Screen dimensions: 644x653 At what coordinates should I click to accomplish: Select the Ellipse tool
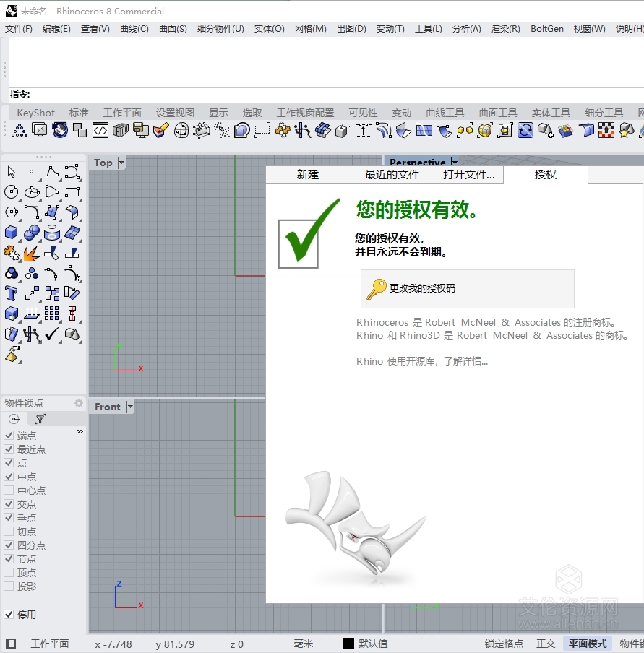(x=32, y=192)
